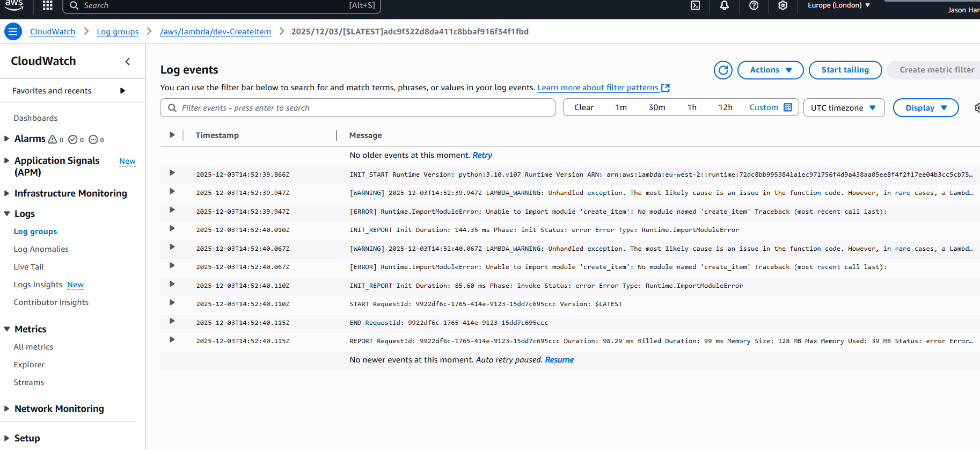
Task: Open the custom time range calendar icon
Action: click(x=788, y=107)
